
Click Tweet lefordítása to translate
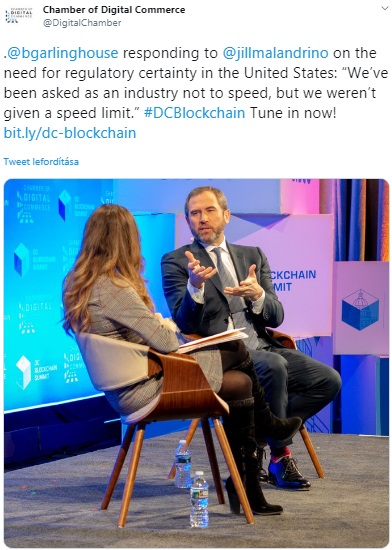[x=41, y=162]
